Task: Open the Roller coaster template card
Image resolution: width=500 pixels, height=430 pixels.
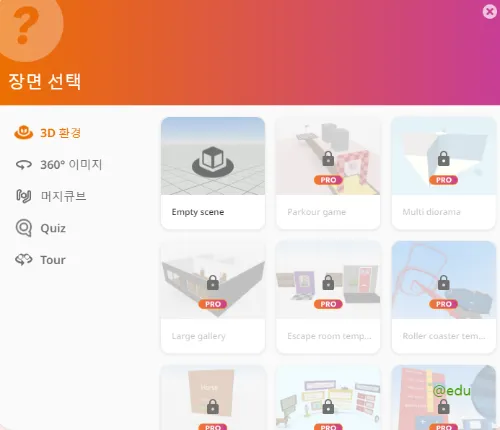Action: [x=444, y=297]
